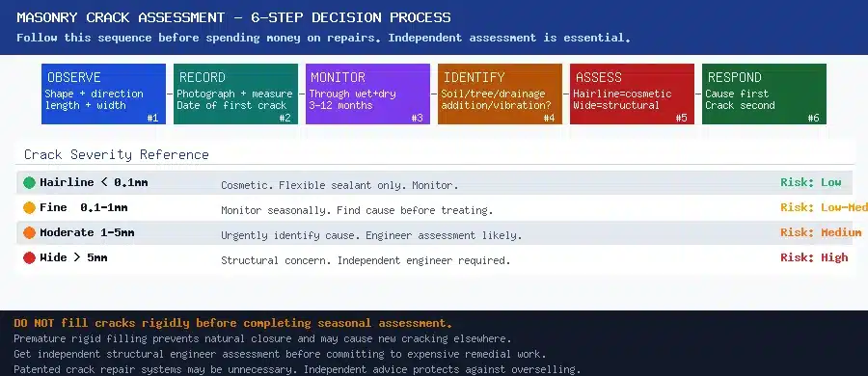Click 'Crack second' in RESPOND card
Image resolution: width=868 pixels, height=376 pixels.
(740, 105)
